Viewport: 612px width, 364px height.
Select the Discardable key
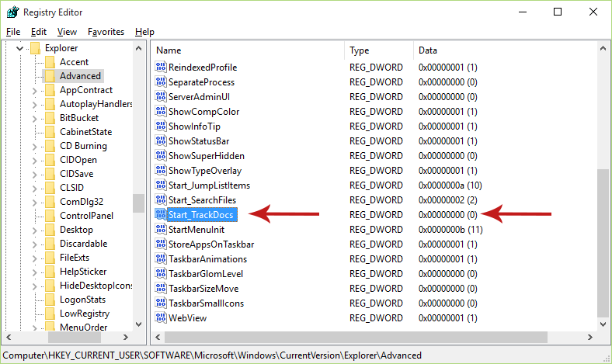tap(84, 244)
